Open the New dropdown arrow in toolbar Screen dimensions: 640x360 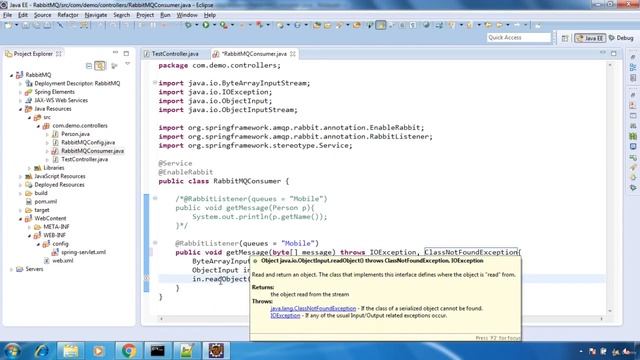[16, 25]
